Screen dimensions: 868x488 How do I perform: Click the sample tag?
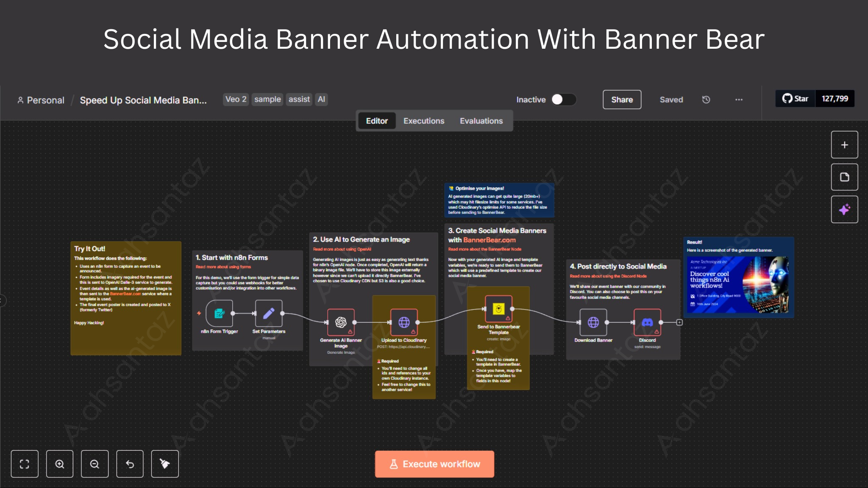[267, 100]
